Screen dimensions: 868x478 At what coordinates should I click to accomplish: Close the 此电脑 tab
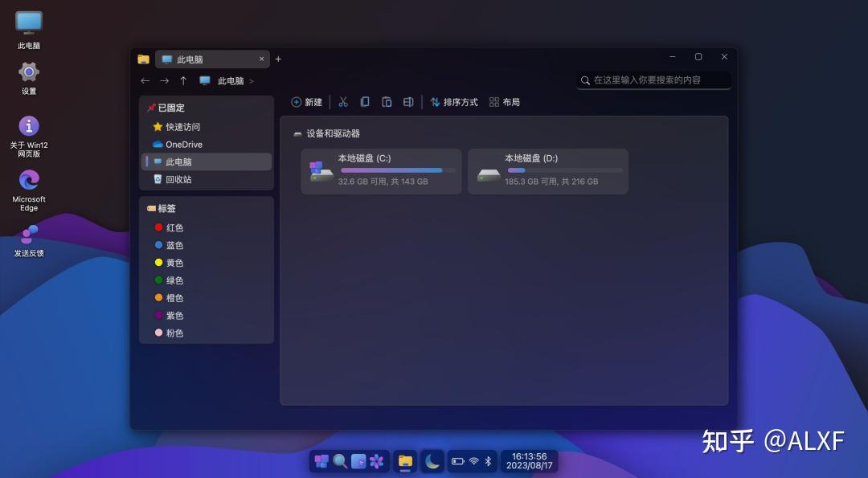[x=261, y=59]
